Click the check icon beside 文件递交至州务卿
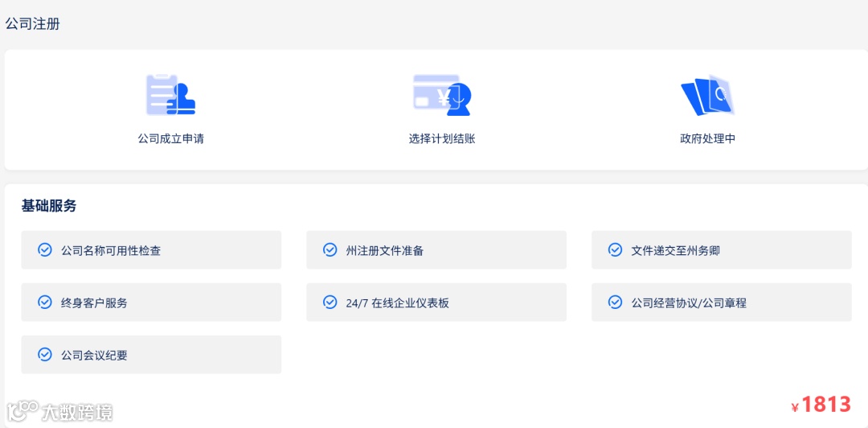 tap(615, 250)
